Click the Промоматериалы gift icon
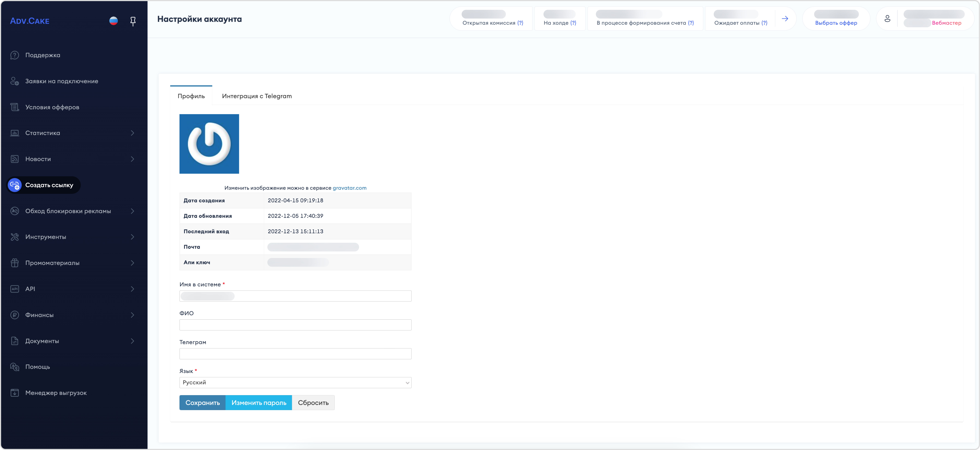 point(14,263)
